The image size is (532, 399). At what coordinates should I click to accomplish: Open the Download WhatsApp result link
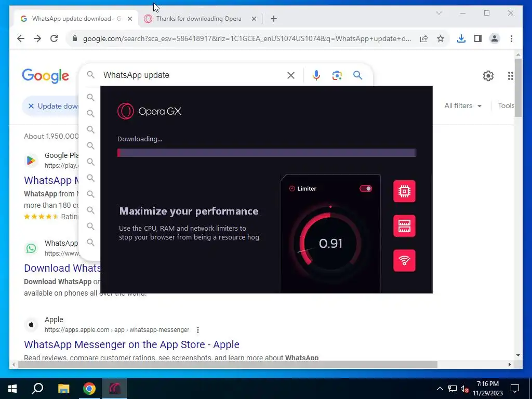62,268
